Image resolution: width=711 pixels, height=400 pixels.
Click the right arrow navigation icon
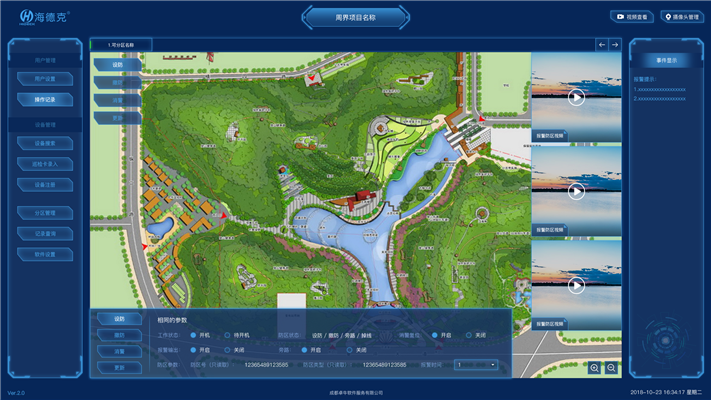click(615, 44)
